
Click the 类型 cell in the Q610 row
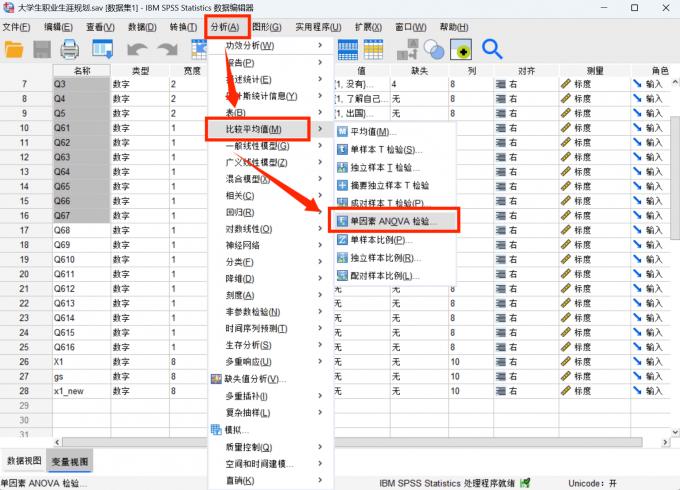pos(140,259)
